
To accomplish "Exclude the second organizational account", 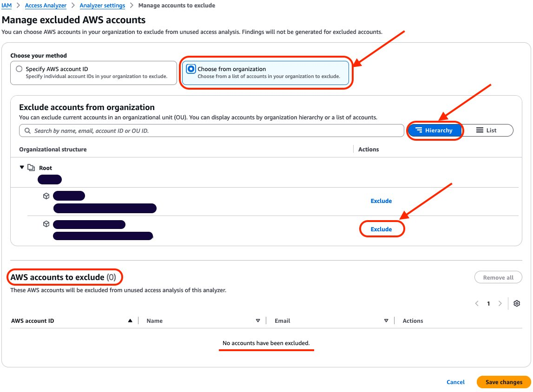I will coord(382,229).
